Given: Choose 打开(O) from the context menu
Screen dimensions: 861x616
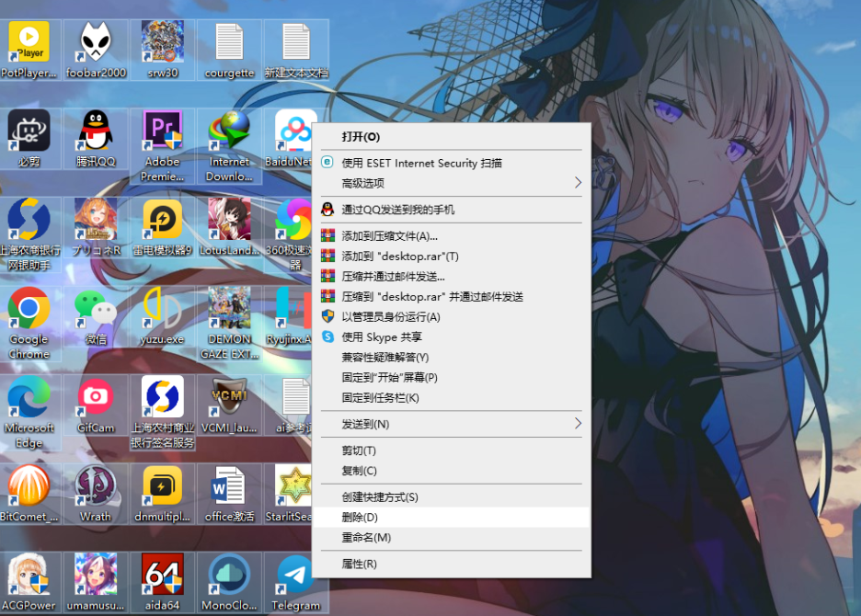Looking at the screenshot, I should point(452,137).
